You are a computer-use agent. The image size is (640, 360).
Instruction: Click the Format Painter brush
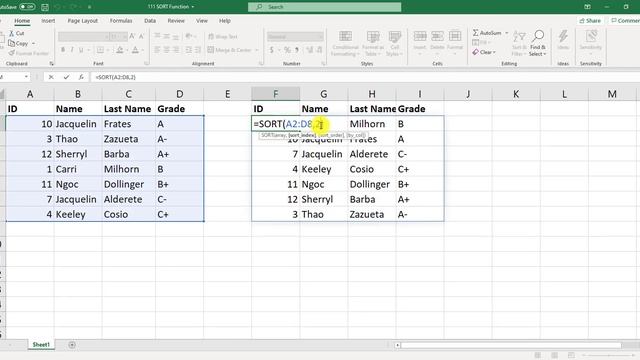tap(12, 53)
